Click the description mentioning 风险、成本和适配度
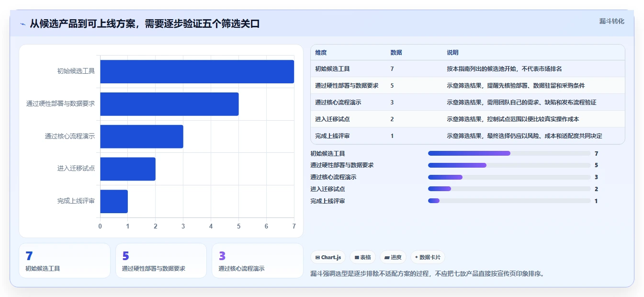This screenshot has width=644, height=297. coord(524,136)
